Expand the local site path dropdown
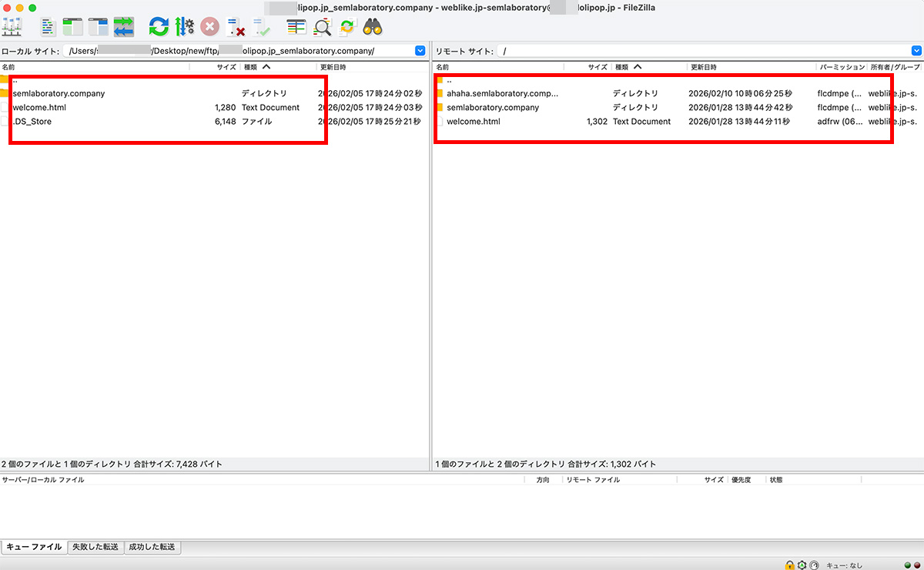The width and height of the screenshot is (924, 570). click(x=420, y=51)
